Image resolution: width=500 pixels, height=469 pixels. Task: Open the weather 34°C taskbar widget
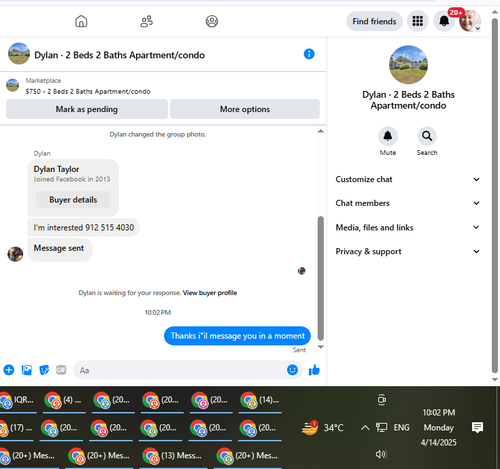[322, 428]
